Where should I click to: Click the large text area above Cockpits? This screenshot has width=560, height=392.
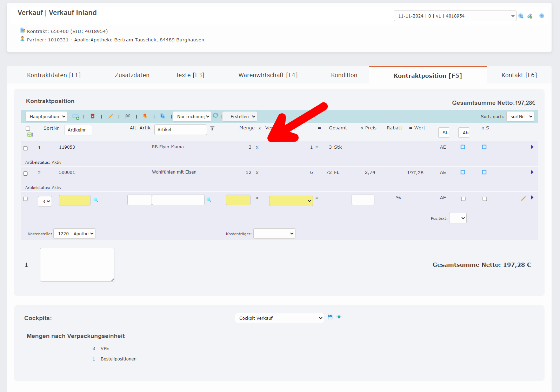pyautogui.click(x=77, y=264)
